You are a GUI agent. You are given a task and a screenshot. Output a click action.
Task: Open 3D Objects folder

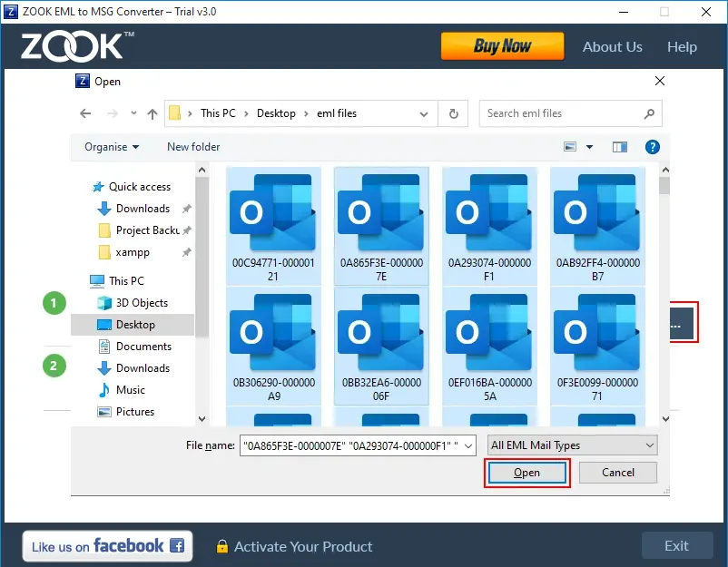133,303
